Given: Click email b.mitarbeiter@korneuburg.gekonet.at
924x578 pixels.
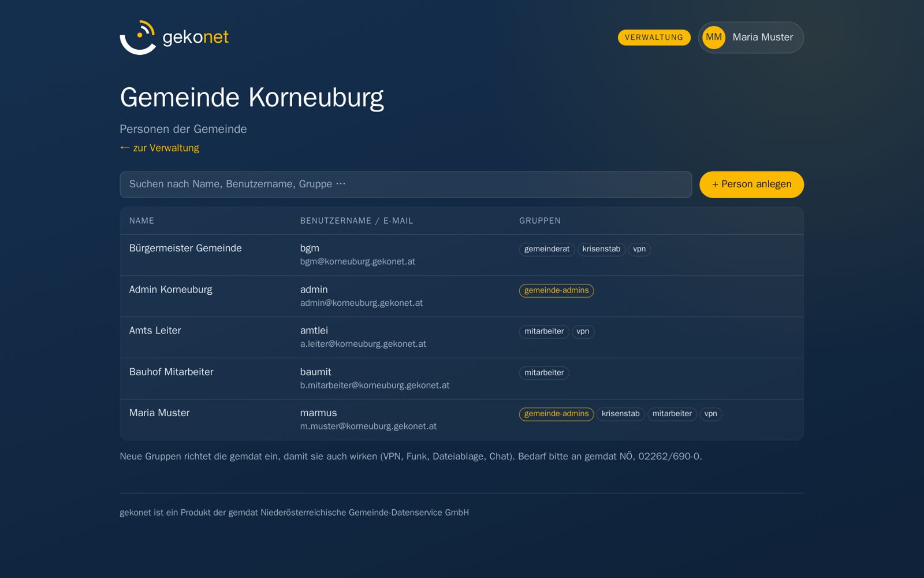Looking at the screenshot, I should (374, 386).
